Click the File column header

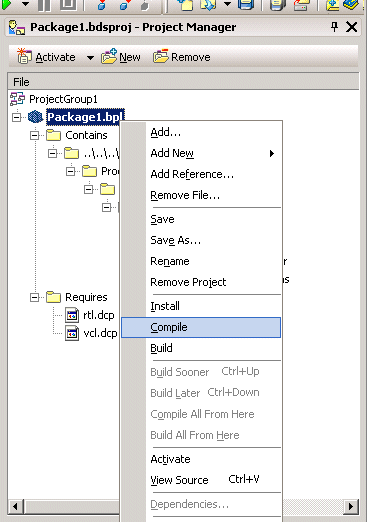click(x=183, y=82)
